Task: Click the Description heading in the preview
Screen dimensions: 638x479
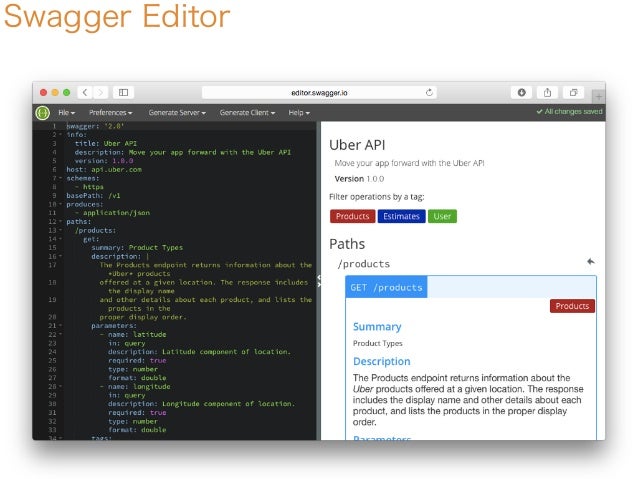Action: click(x=382, y=361)
